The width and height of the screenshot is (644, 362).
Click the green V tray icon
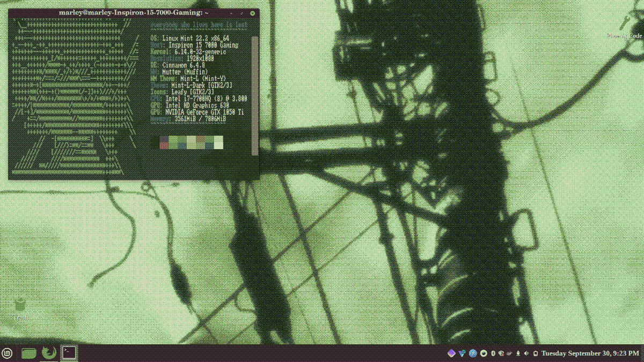(x=462, y=353)
